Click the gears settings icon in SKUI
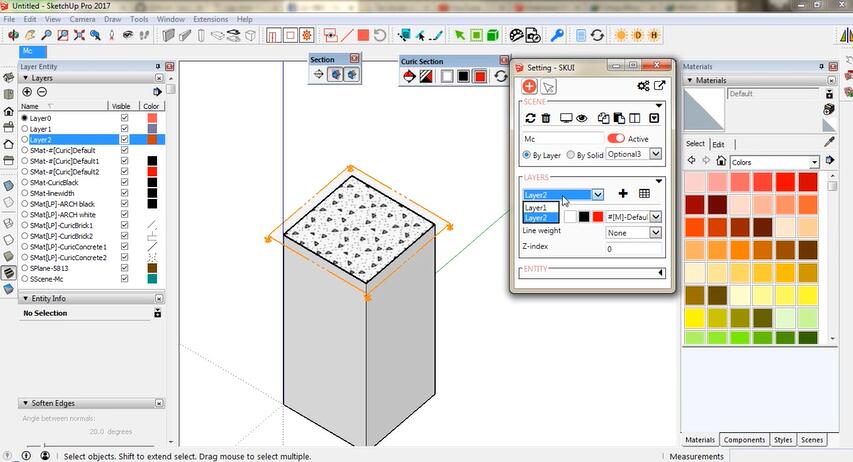This screenshot has height=462, width=853. click(643, 87)
